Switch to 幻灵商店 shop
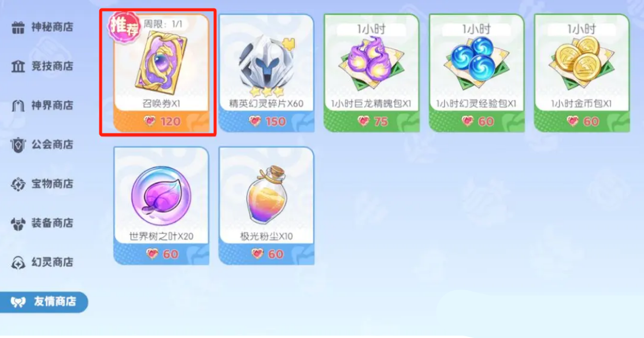This screenshot has height=338, width=644. (x=42, y=262)
